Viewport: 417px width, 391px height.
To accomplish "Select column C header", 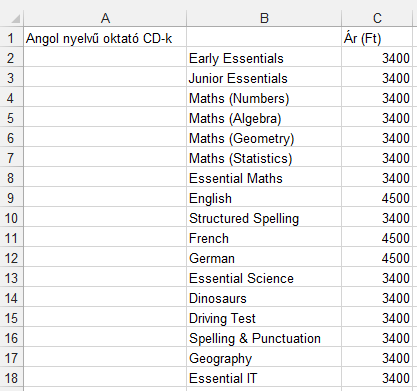I will (x=377, y=18).
